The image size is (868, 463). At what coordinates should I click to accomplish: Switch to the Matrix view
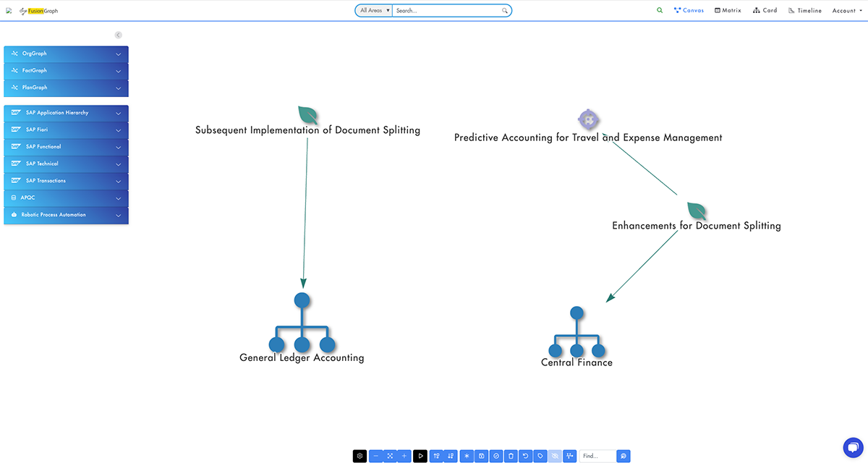[x=728, y=10]
